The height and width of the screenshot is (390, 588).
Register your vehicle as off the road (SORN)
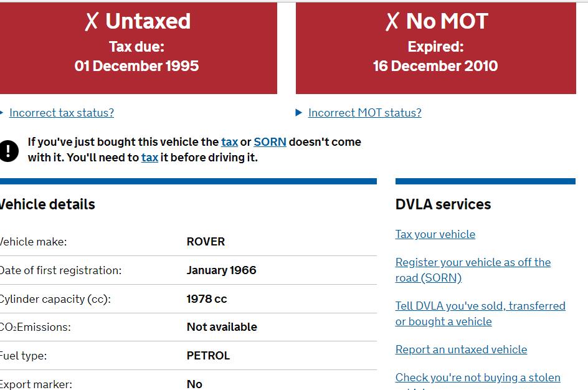pos(473,270)
